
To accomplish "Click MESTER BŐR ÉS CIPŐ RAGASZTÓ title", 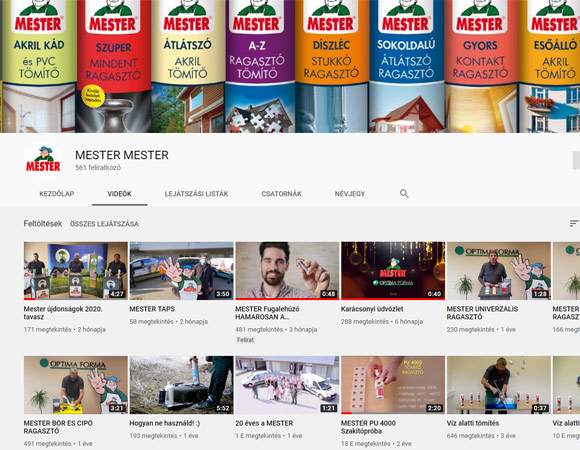I will (58, 427).
